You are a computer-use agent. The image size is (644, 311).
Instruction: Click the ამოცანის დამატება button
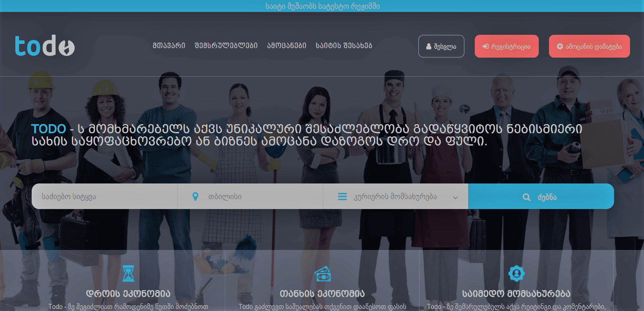(590, 46)
